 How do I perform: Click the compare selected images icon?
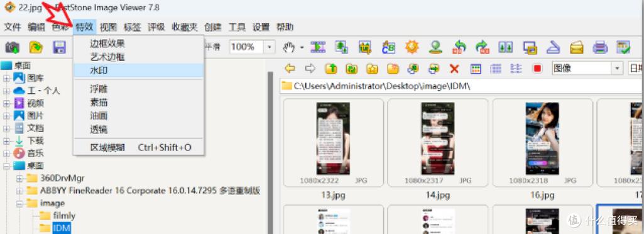[x=506, y=47]
